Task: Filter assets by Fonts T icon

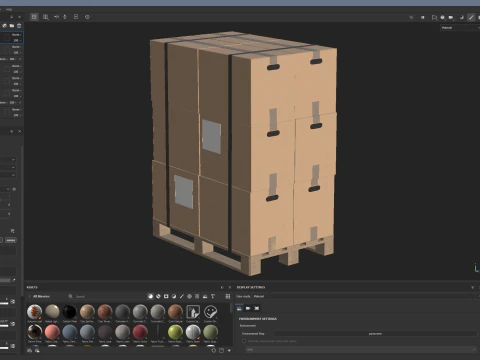Action: coord(213,296)
